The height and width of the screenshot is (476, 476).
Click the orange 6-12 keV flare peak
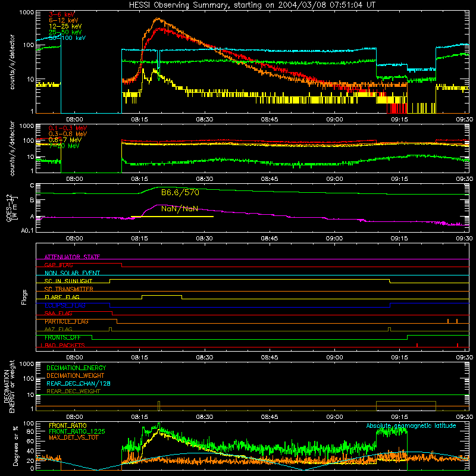coord(158,19)
